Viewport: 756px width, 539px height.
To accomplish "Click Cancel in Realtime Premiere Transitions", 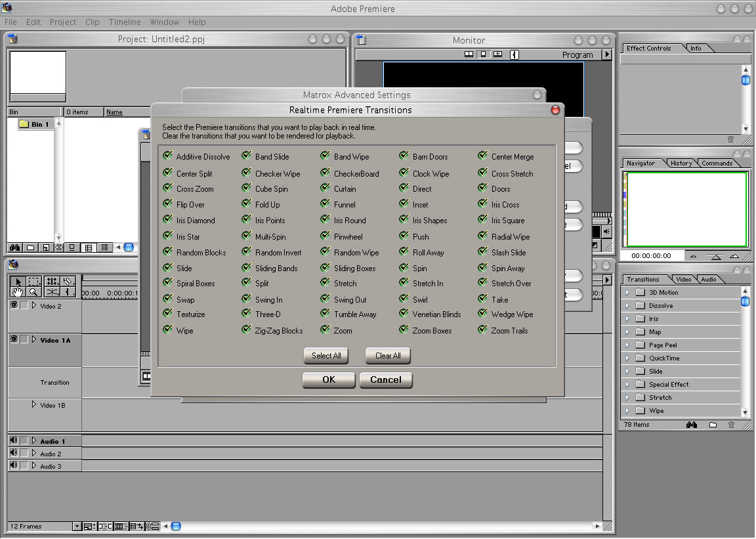I will [386, 379].
